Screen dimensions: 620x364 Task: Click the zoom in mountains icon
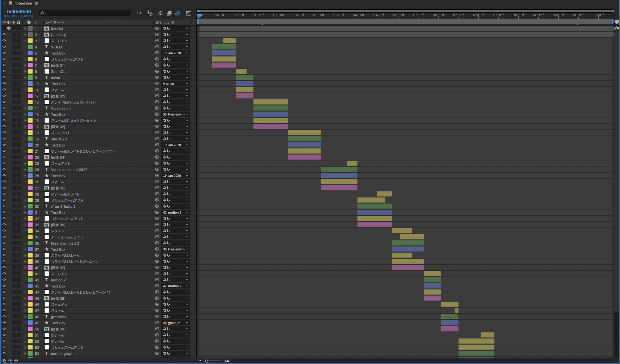[227, 361]
